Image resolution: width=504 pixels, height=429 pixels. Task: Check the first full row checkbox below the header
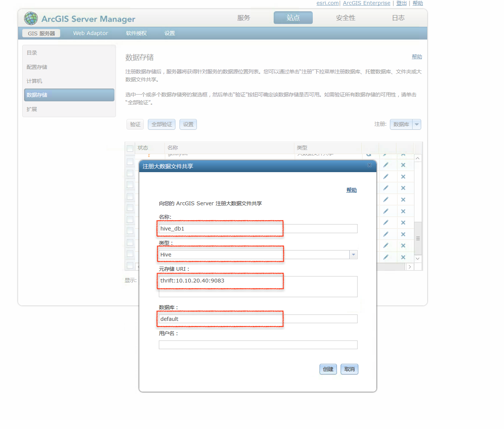[x=130, y=162]
